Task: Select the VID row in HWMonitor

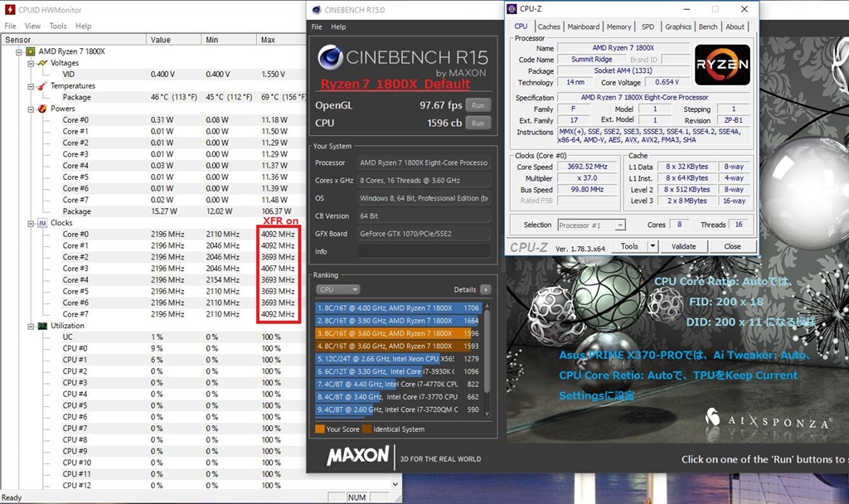Action: [x=153, y=74]
